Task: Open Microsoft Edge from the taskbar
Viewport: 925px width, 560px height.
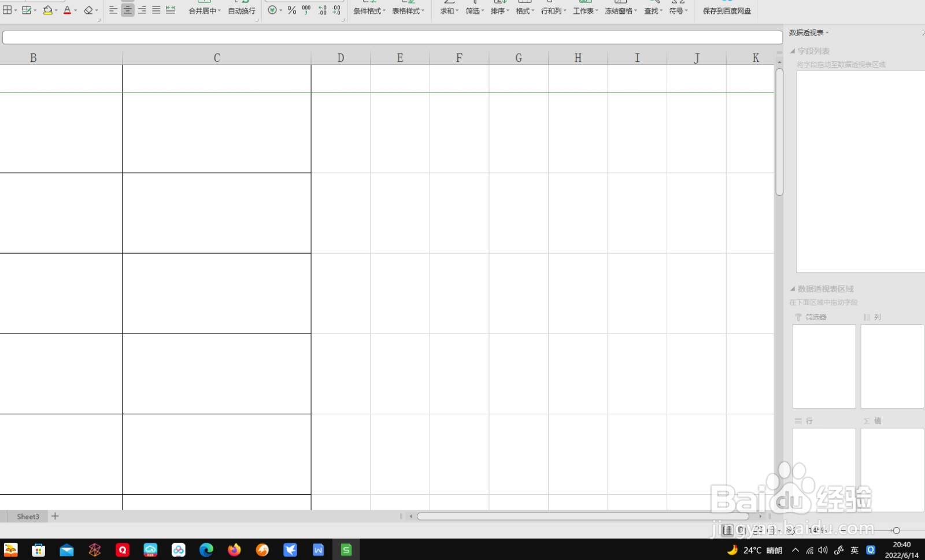Action: tap(206, 550)
